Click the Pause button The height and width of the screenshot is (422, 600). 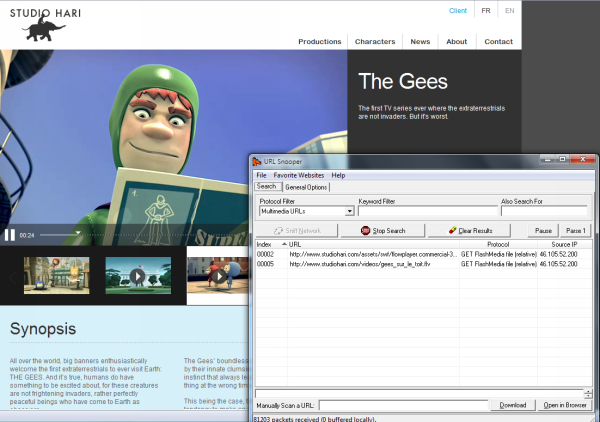coord(543,231)
